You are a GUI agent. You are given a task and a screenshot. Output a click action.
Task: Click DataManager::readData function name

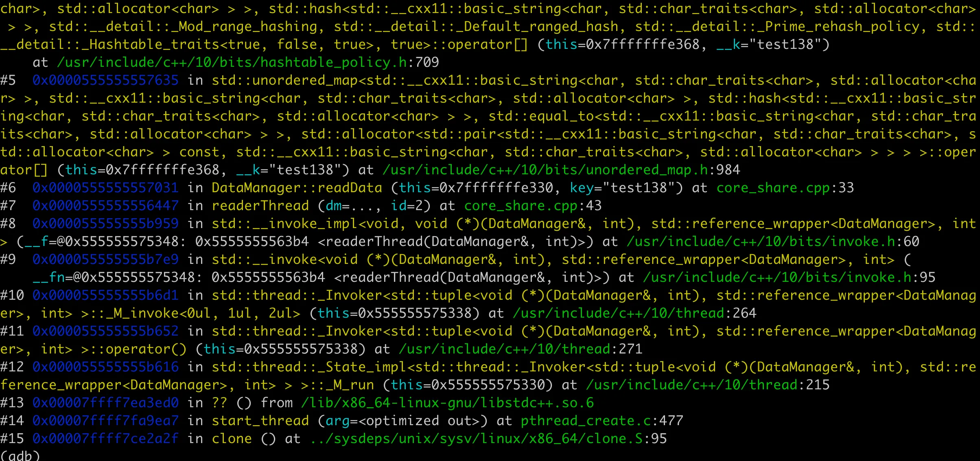point(297,188)
